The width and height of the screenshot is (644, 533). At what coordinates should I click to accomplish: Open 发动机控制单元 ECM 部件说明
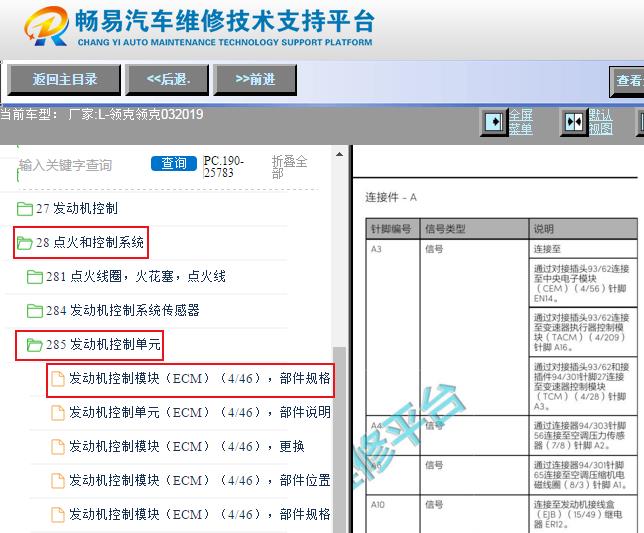pos(200,413)
